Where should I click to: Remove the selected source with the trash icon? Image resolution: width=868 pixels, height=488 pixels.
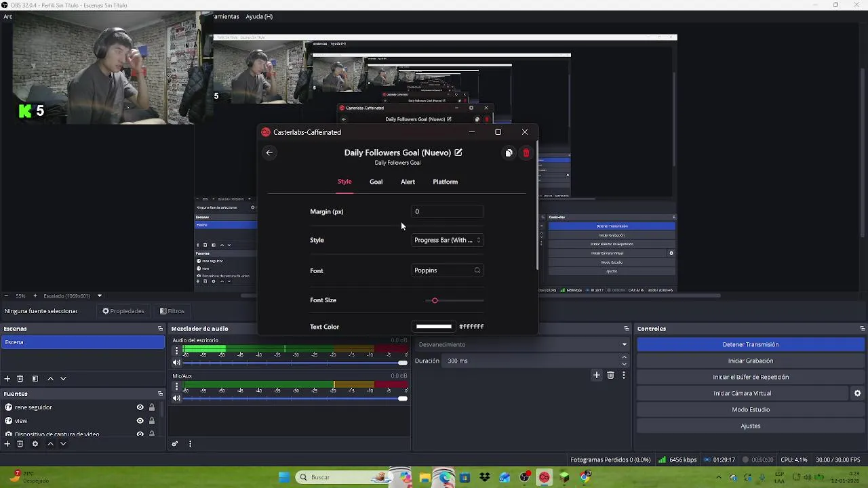coord(20,444)
